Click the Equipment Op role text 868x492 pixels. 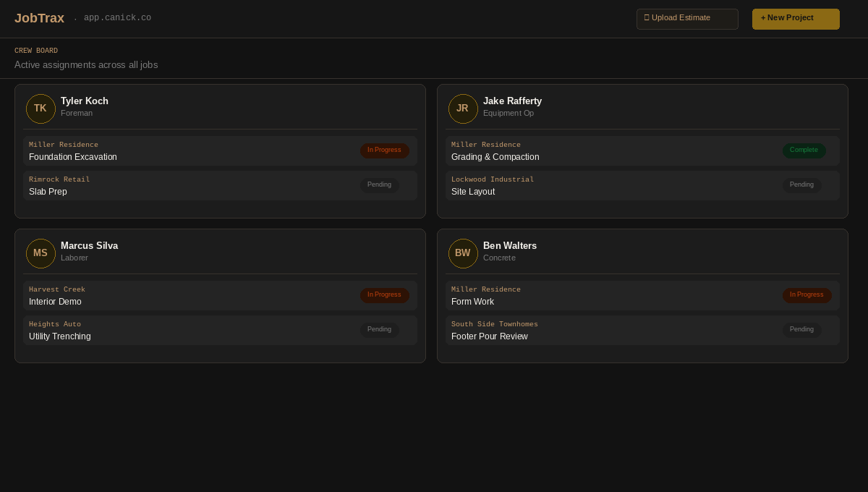click(509, 114)
